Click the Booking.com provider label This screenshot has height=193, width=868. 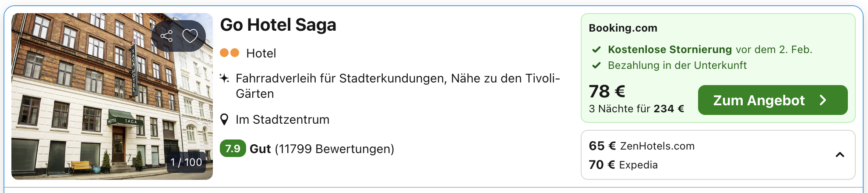coord(623,28)
